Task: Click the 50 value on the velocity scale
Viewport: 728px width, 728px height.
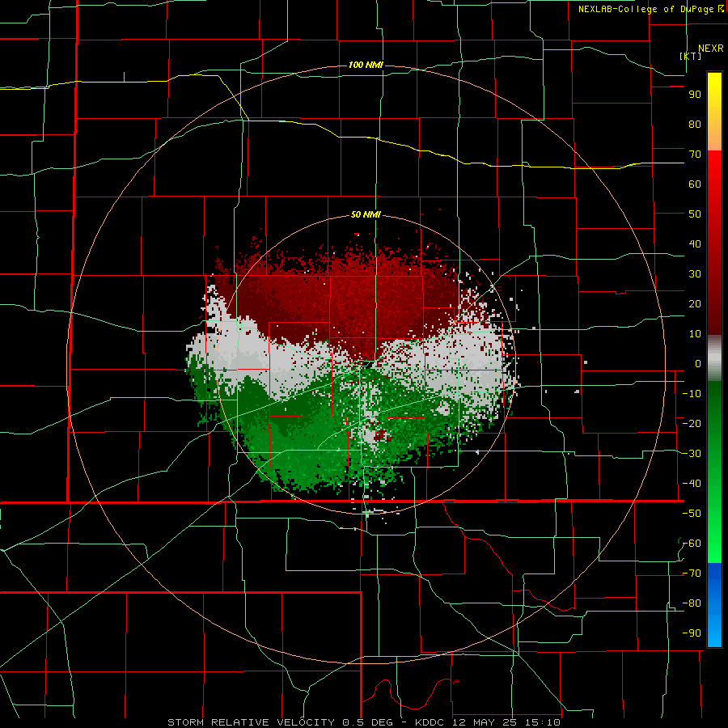Action: tap(695, 214)
